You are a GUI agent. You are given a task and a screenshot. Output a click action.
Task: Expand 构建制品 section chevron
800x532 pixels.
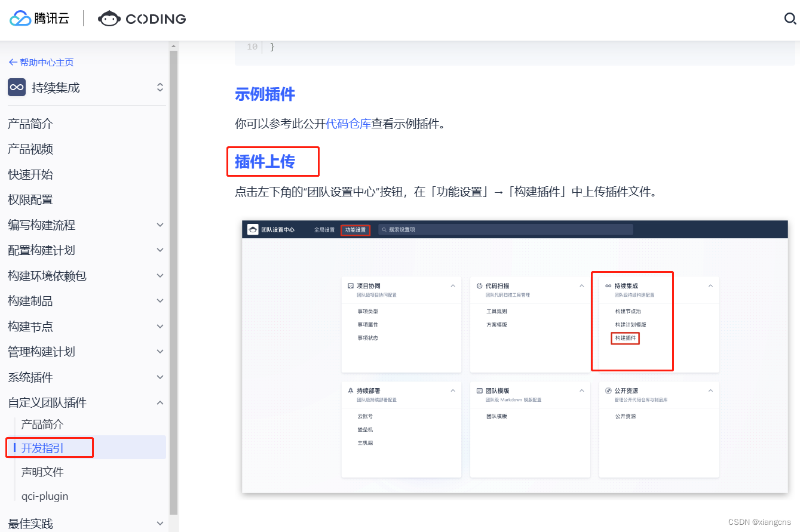click(x=160, y=301)
